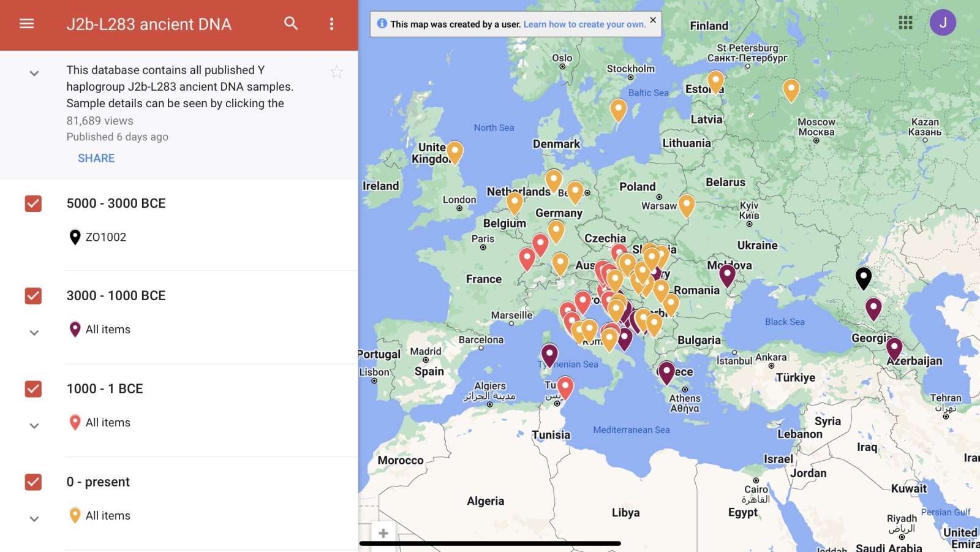Click the 'Ukraine' country label on map
Viewport: 980px width, 552px height.
tap(757, 245)
